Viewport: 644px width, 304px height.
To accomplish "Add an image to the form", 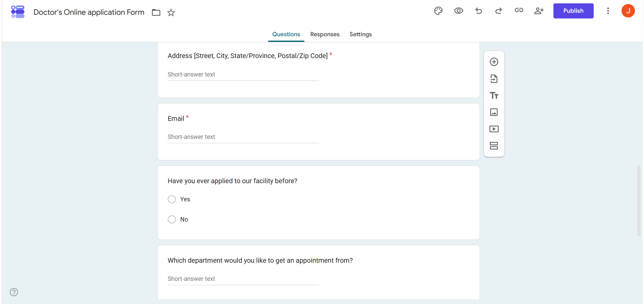I will [494, 112].
